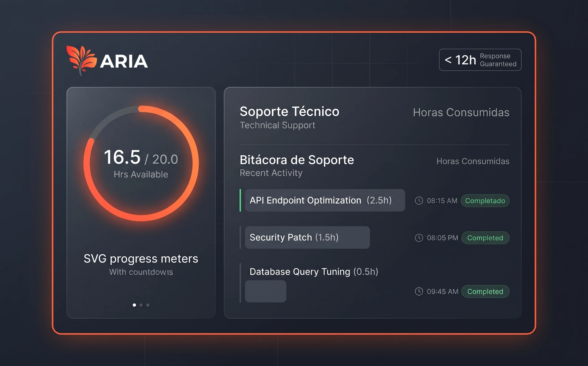
Task: Click the '09:45 AM' timestamp
Action: 442,292
